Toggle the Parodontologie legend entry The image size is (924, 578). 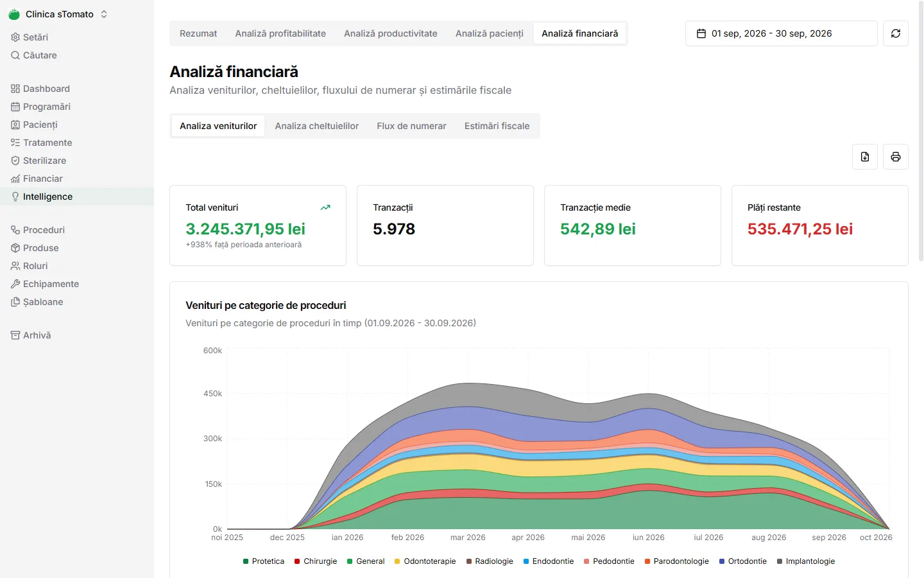click(x=677, y=561)
